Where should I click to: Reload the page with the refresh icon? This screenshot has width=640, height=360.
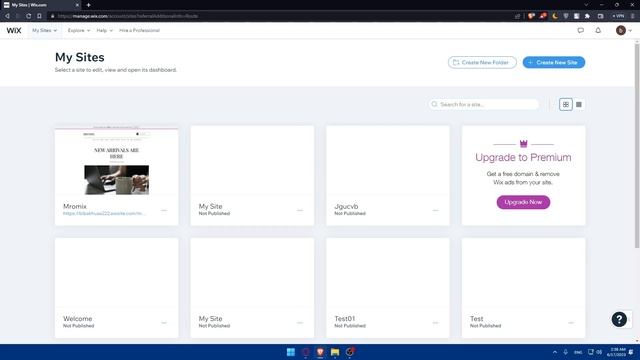click(x=29, y=16)
